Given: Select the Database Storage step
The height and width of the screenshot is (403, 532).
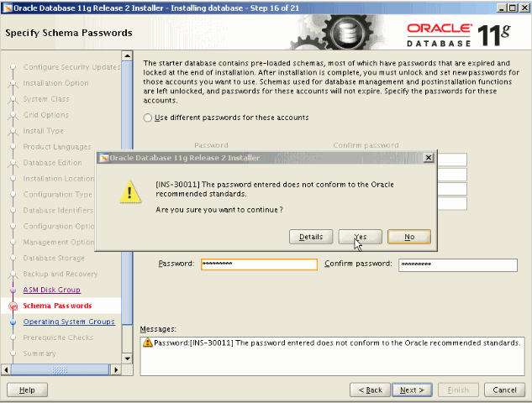Looking at the screenshot, I should (54, 258).
